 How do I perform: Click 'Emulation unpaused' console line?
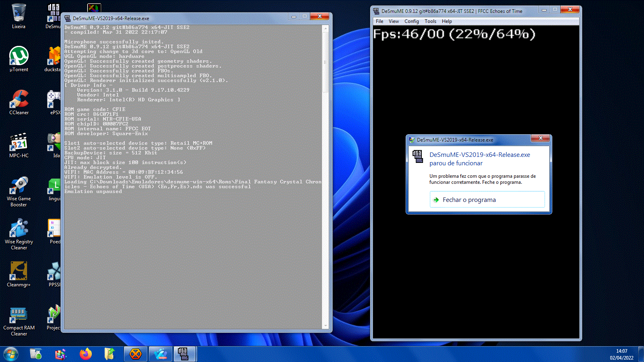pyautogui.click(x=93, y=191)
